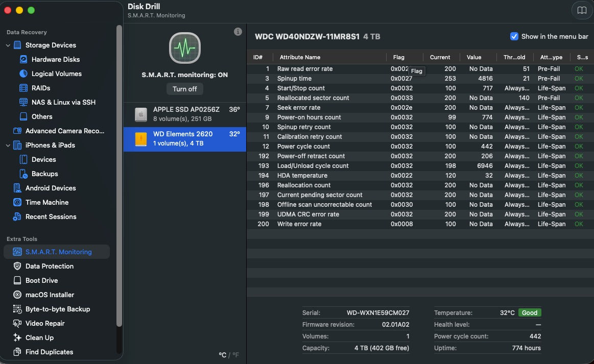This screenshot has height=364, width=594.
Task: Open the RAIDs sidebar icon
Action: coord(23,88)
